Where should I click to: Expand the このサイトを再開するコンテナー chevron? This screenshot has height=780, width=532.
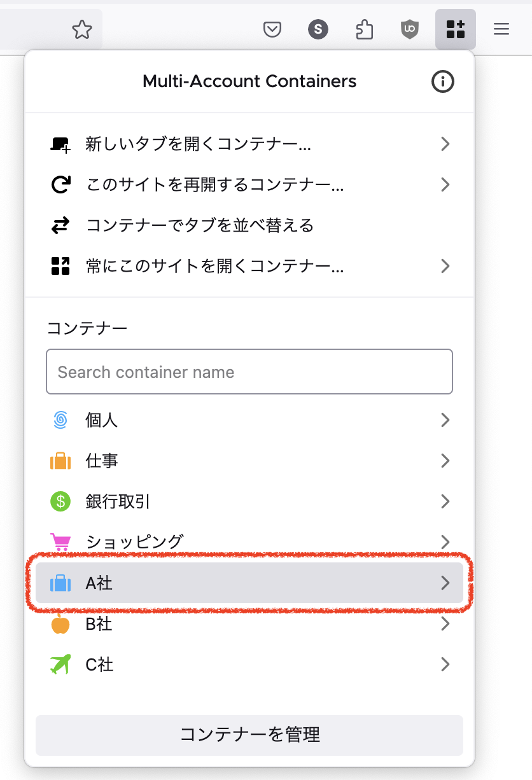pyautogui.click(x=445, y=185)
